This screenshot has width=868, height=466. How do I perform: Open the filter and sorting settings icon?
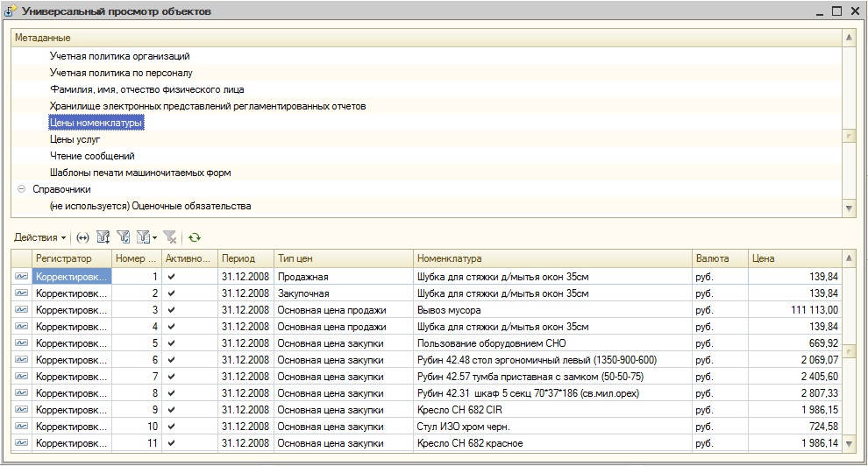[x=103, y=237]
